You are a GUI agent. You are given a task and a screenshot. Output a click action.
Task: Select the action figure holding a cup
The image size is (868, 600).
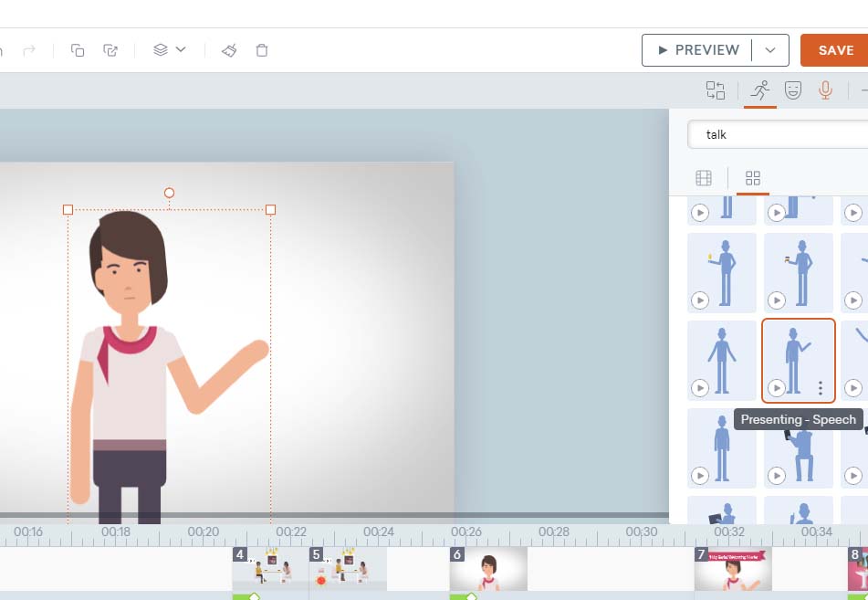(x=799, y=272)
